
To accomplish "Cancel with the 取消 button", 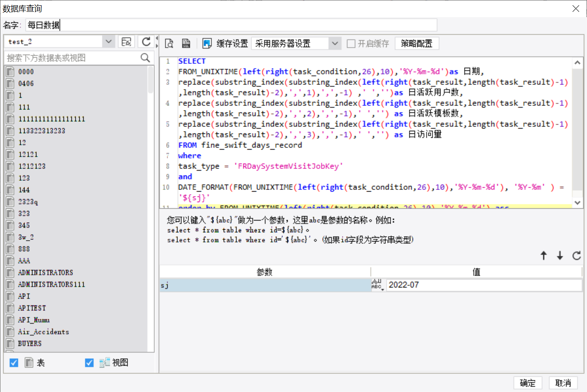I will (x=563, y=383).
